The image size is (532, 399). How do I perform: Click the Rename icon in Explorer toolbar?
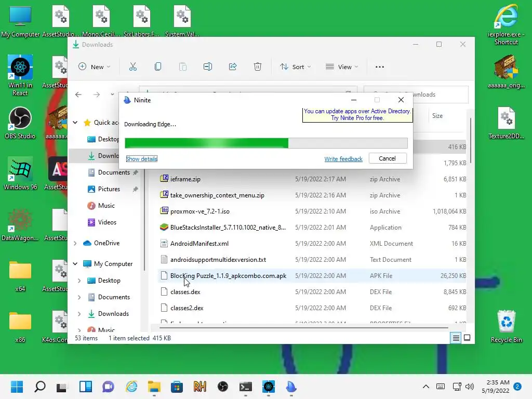208,67
